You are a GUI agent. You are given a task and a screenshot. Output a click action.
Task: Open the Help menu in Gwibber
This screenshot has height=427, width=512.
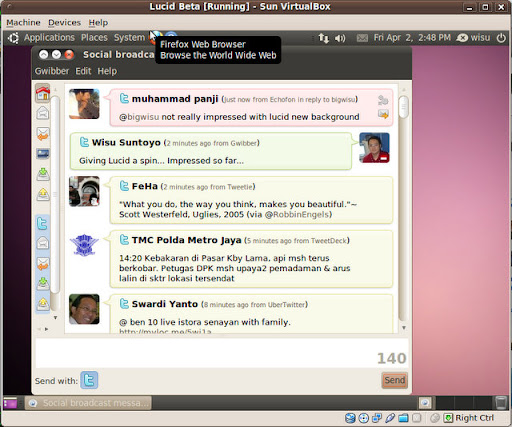point(107,71)
